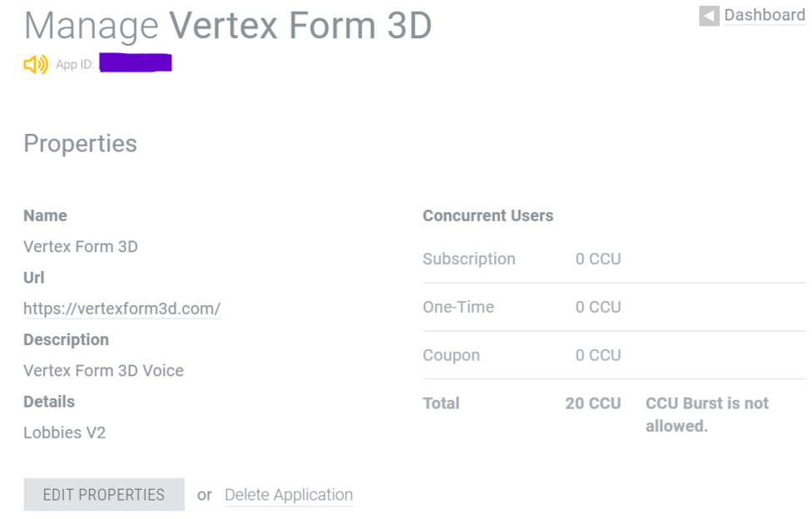Click the back arrow icon beside Dashboard
This screenshot has width=812, height=519.
(x=709, y=15)
